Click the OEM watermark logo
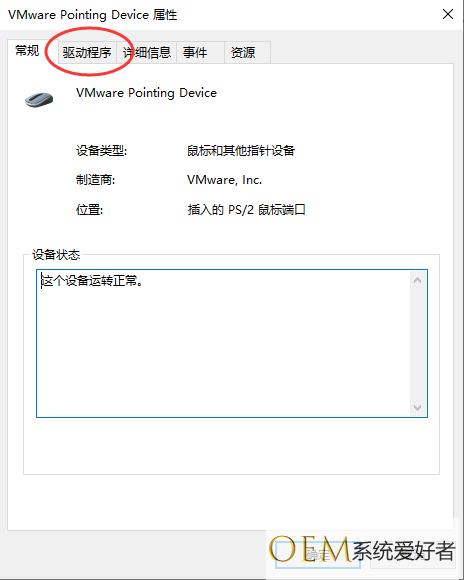The image size is (464, 580). coord(362,550)
